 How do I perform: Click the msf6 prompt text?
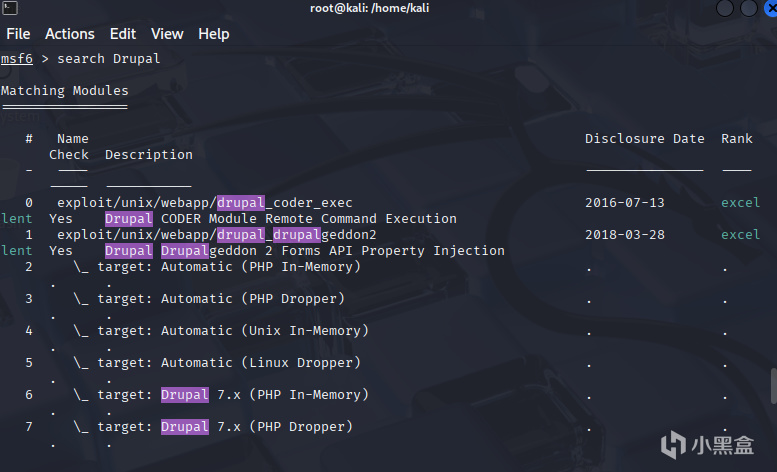16,58
